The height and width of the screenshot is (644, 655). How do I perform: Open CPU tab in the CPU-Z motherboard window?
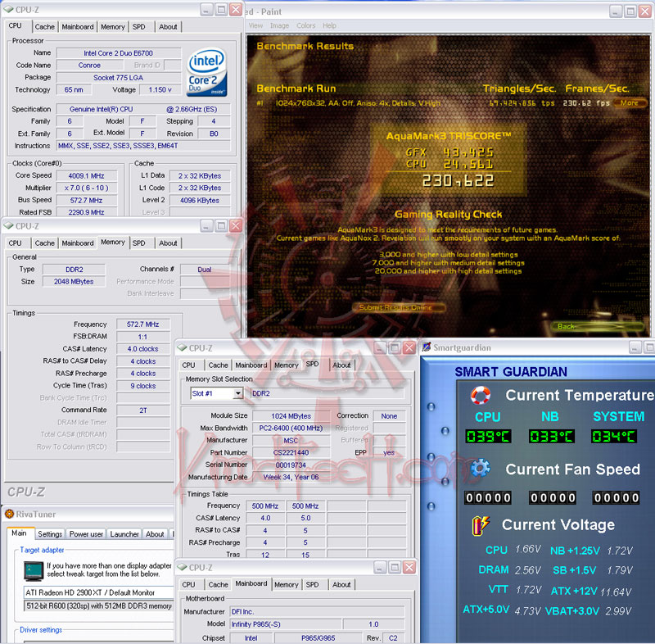188,585
